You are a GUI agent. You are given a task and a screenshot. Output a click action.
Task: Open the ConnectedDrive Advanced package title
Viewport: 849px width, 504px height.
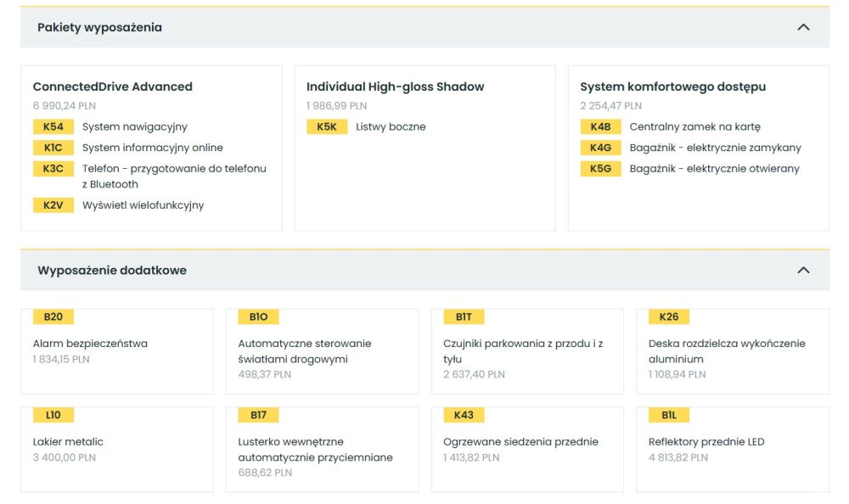coord(113,87)
